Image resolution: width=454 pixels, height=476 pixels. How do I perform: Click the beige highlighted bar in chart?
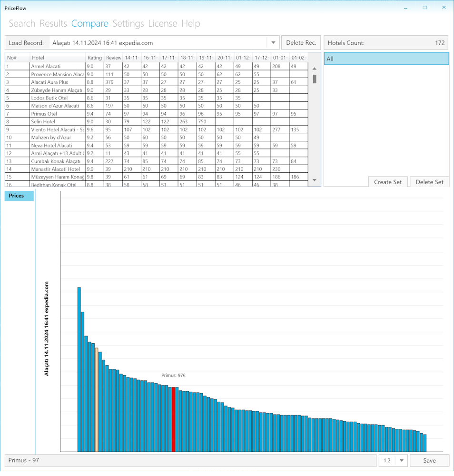point(97,400)
